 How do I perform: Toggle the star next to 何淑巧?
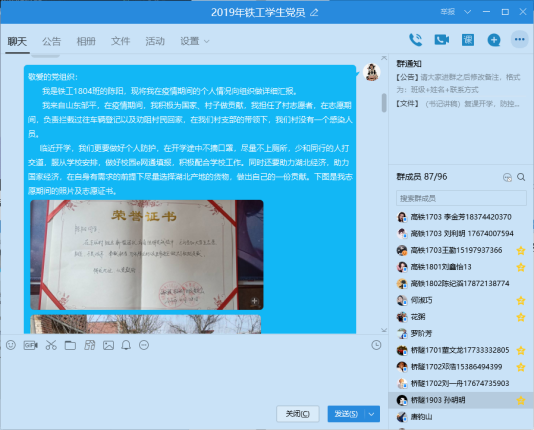[x=520, y=300]
